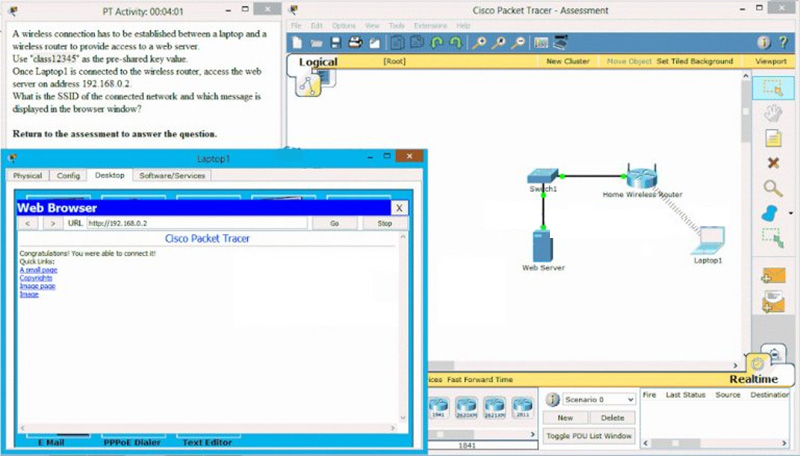Image resolution: width=800 pixels, height=456 pixels.
Task: Click the Save floppy disk icon
Action: point(336,43)
